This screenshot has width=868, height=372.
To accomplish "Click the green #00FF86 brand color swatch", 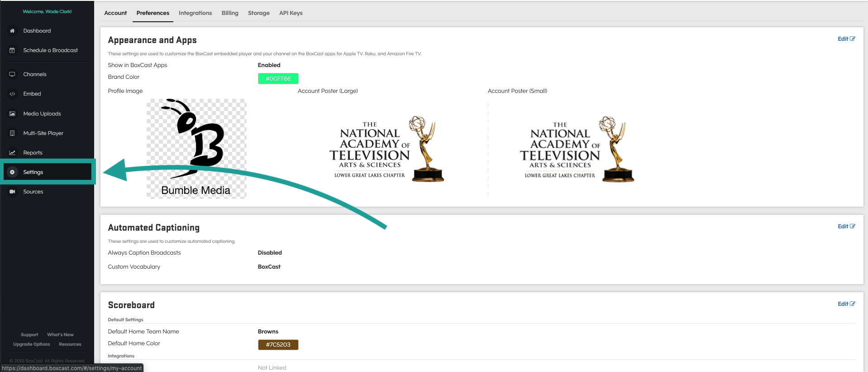I will [278, 79].
